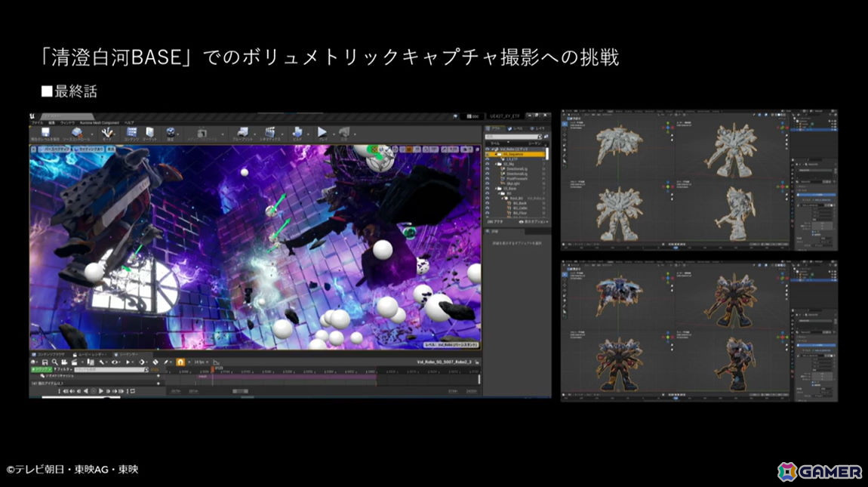Toggle visibility of Bind_BG row
The image size is (868, 487).
click(488, 199)
